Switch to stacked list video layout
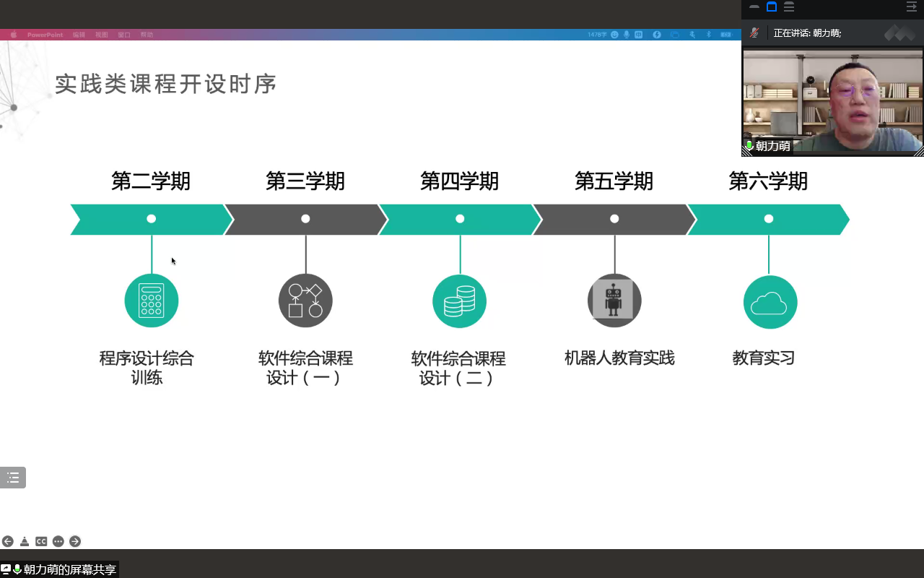 pos(789,7)
